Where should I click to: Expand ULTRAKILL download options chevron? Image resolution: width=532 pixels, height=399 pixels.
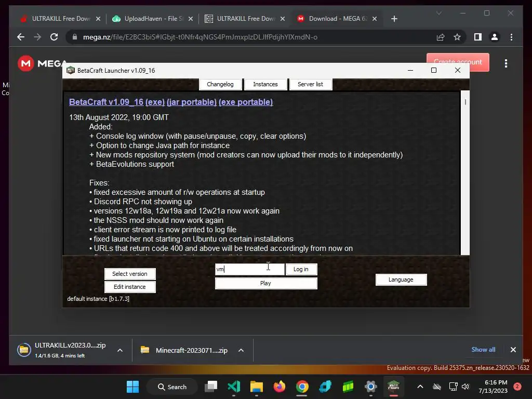(x=120, y=350)
